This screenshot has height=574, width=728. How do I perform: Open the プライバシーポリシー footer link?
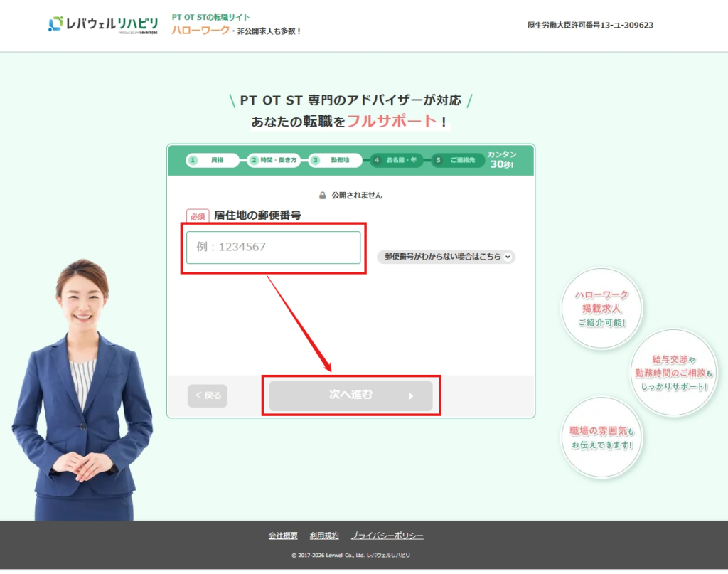[387, 536]
